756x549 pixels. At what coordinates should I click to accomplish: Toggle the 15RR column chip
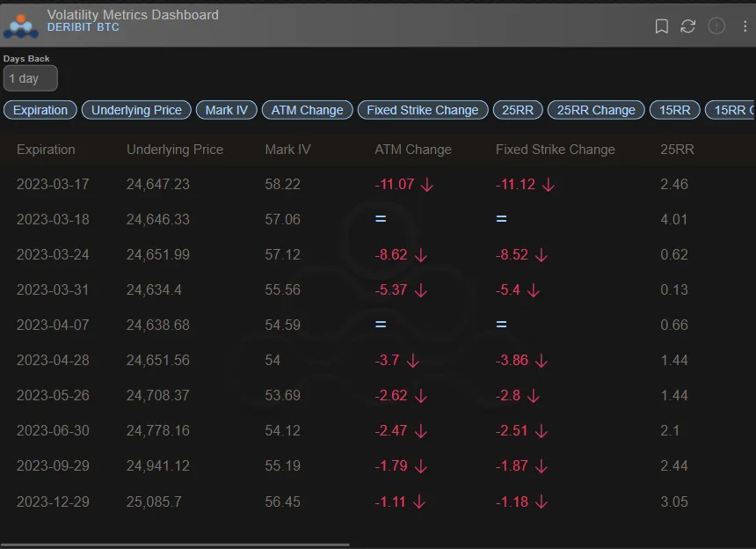674,110
